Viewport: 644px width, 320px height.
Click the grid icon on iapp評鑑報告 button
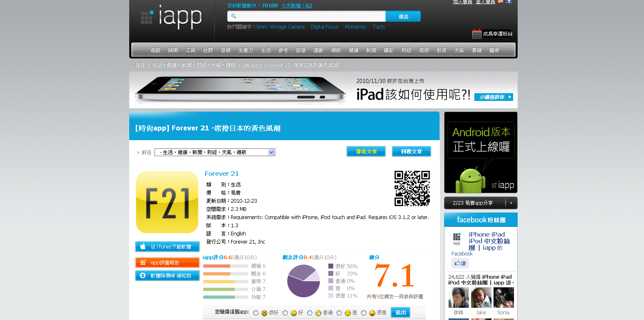coord(143,262)
